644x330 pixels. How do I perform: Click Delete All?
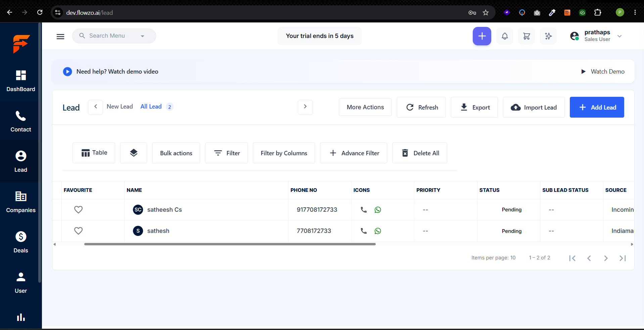click(420, 153)
